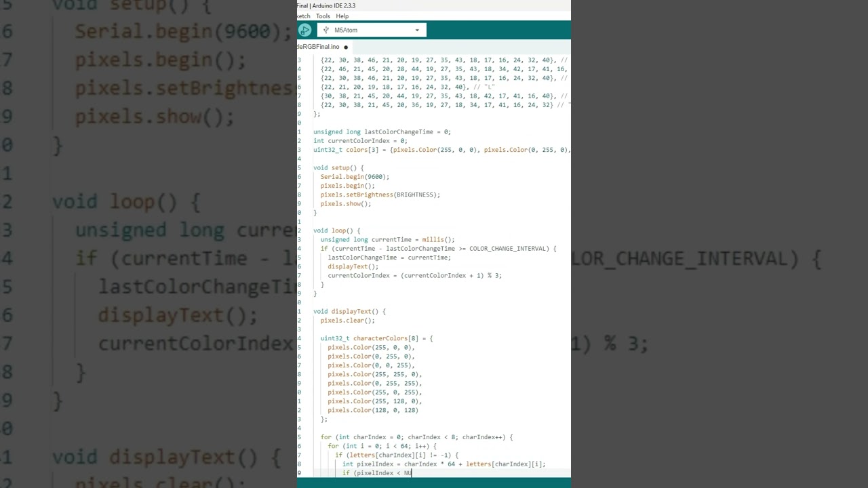Screen dimensions: 868x488
Task: Click the unsaved dot on the .ino tab
Action: 346,47
